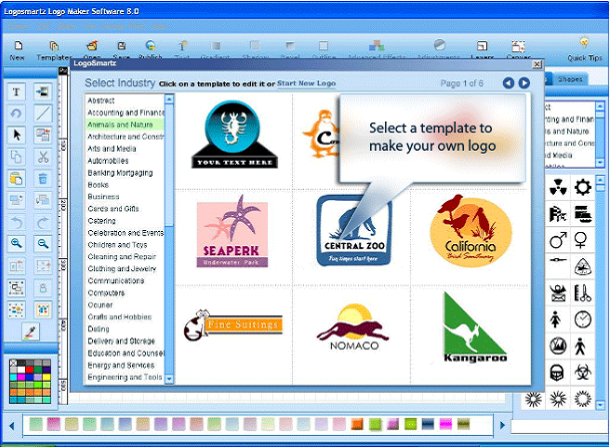Screen dimensions: 615x447
Task: Open the scorpion logo template
Action: click(234, 134)
